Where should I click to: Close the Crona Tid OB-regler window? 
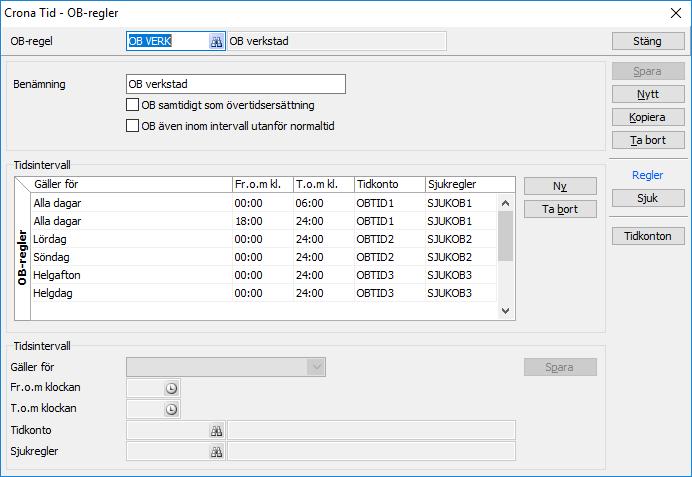click(x=676, y=13)
